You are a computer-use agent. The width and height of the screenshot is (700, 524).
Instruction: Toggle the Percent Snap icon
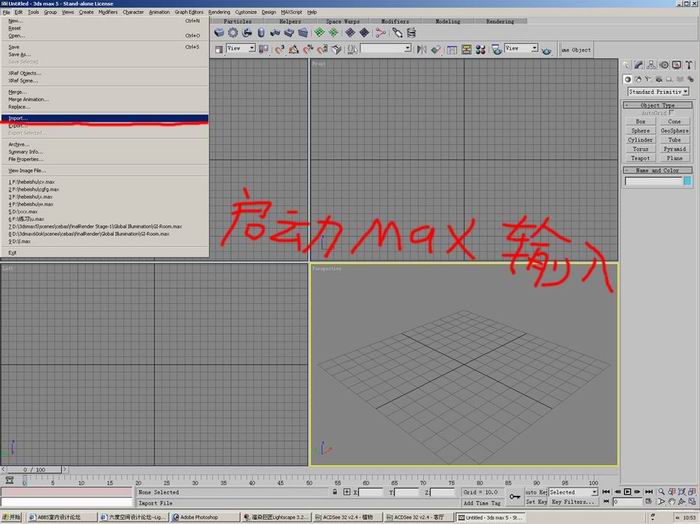click(308, 49)
